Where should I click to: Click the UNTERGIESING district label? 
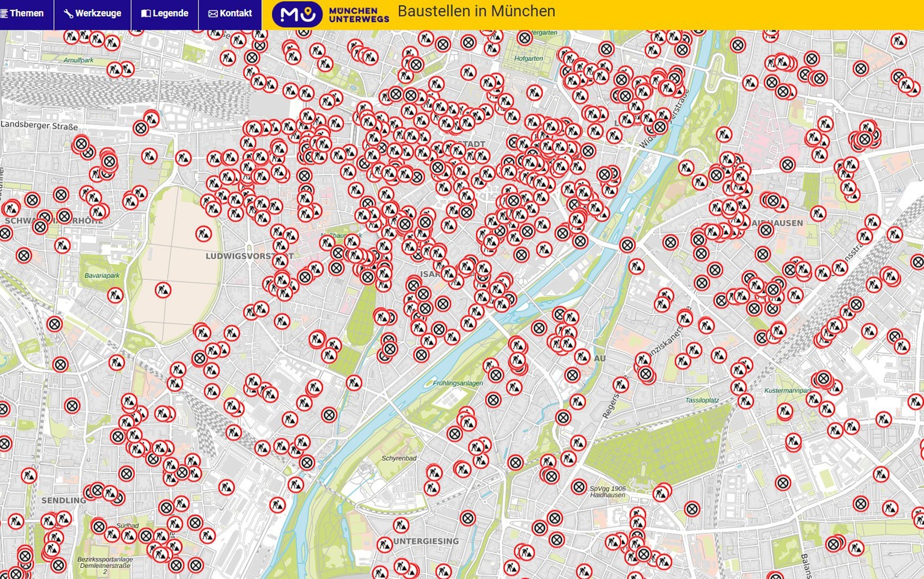tap(426, 541)
